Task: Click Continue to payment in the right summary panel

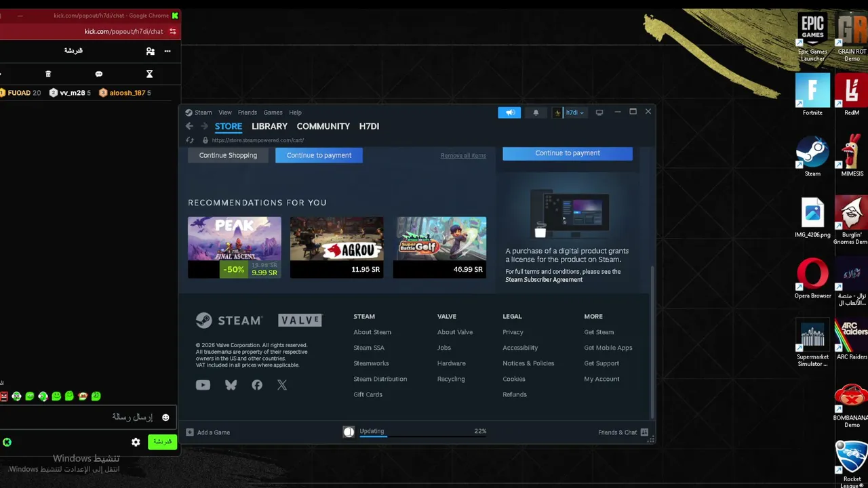Action: (x=568, y=153)
